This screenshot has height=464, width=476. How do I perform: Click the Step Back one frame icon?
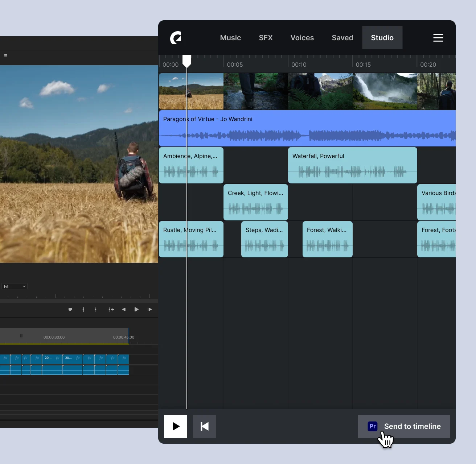pyautogui.click(x=124, y=309)
